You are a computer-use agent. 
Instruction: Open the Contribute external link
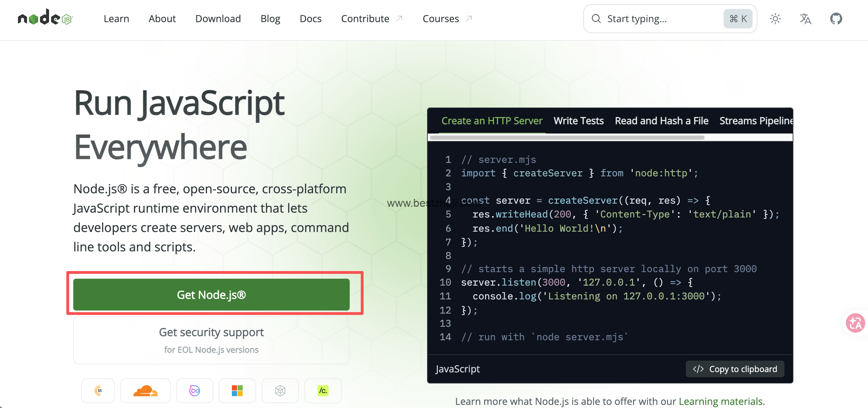coord(372,19)
